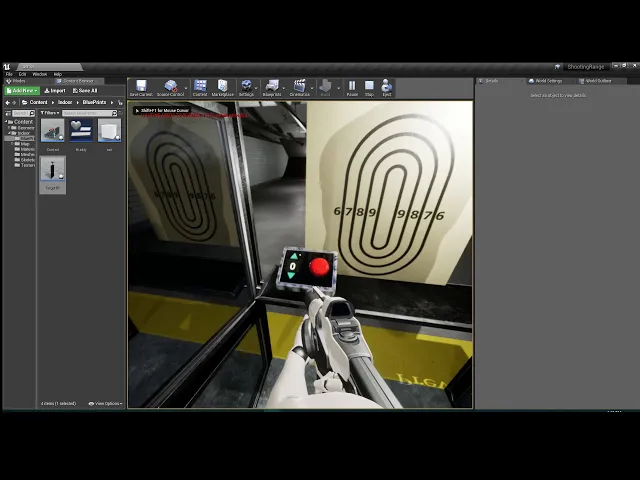Click the Import button
This screenshot has width=640, height=480.
(55, 91)
